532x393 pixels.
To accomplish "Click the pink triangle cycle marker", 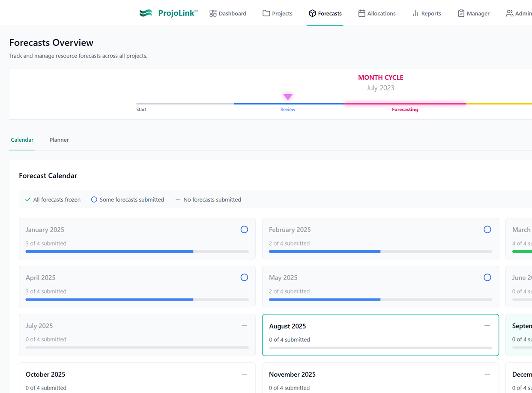I will (288, 97).
